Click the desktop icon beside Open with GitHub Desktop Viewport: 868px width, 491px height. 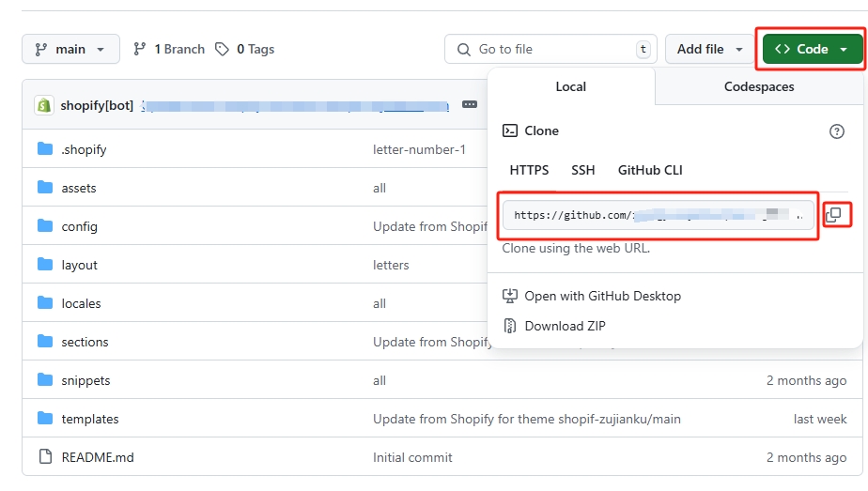click(510, 296)
